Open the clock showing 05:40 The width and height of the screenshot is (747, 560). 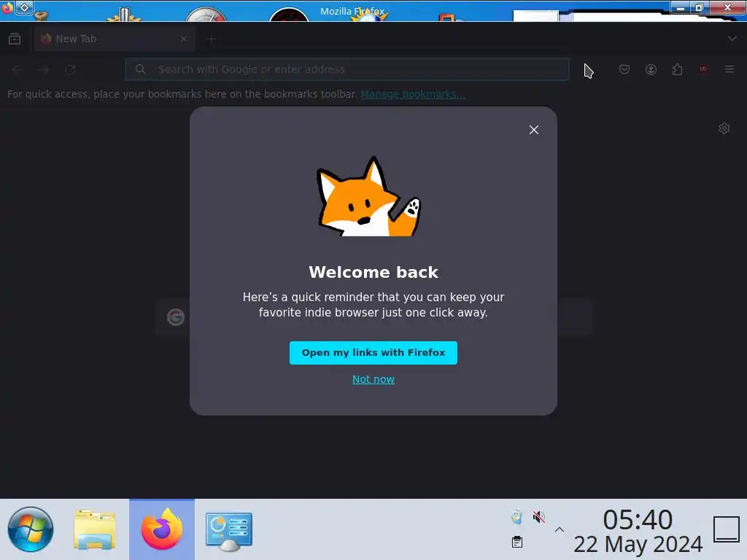[638, 531]
